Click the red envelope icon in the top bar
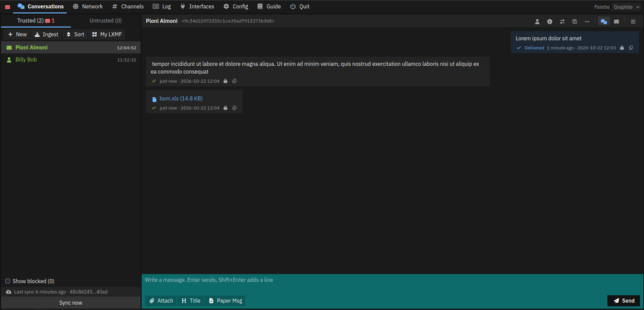The image size is (644, 310). coord(7,7)
